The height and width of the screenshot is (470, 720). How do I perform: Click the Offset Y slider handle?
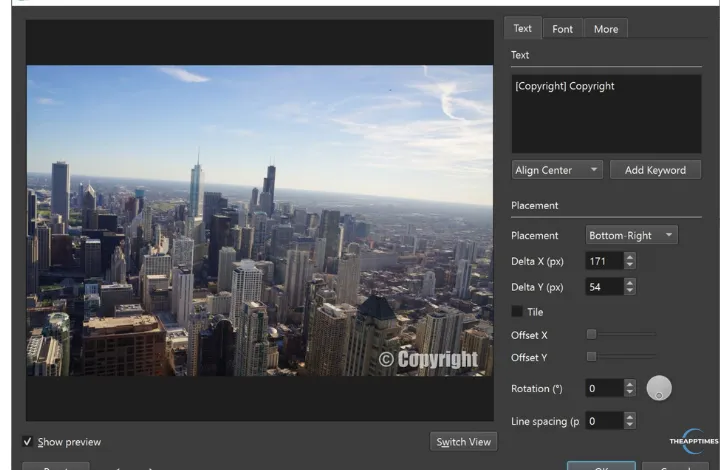[x=591, y=356]
